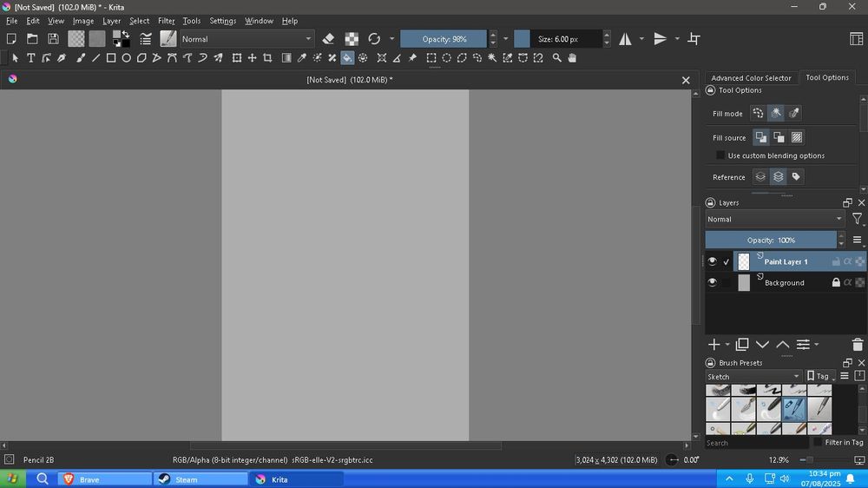This screenshot has height=488, width=868.
Task: Select the Fill bucket tool
Action: click(347, 57)
